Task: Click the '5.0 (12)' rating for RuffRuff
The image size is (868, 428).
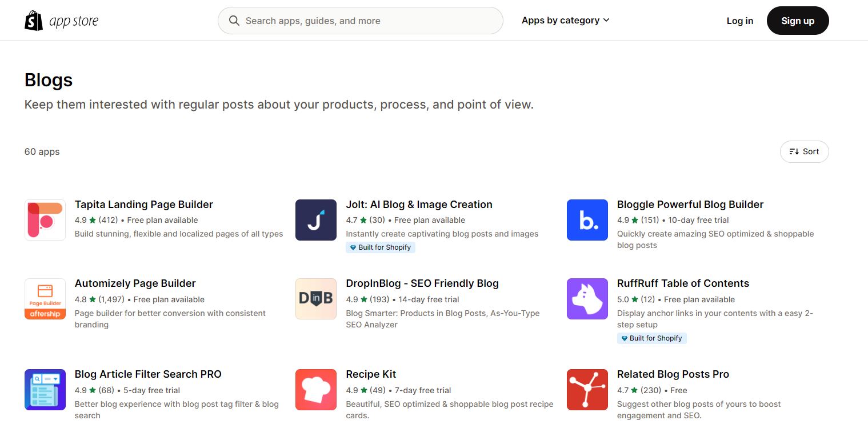Action: [x=636, y=299]
